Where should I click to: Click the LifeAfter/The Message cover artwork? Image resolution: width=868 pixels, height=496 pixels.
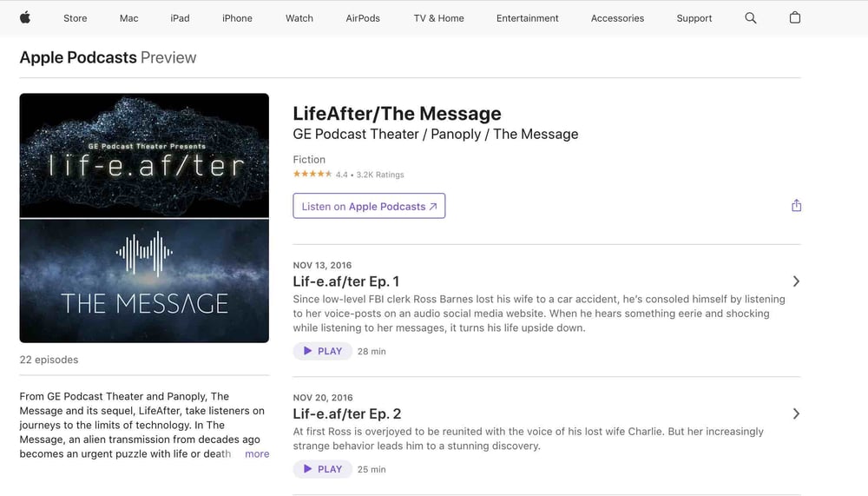click(x=144, y=218)
